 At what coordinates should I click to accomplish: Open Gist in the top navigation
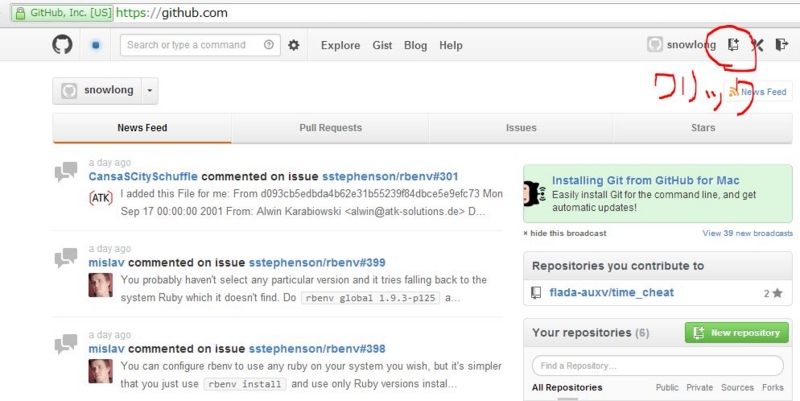coord(382,45)
